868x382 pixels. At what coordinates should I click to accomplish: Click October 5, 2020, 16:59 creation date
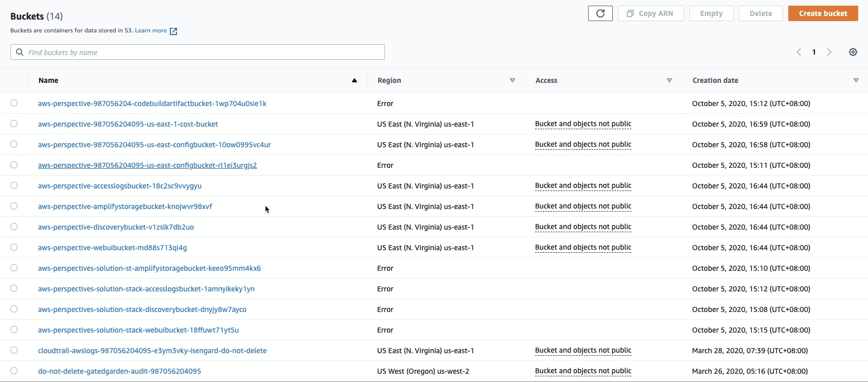(x=751, y=124)
